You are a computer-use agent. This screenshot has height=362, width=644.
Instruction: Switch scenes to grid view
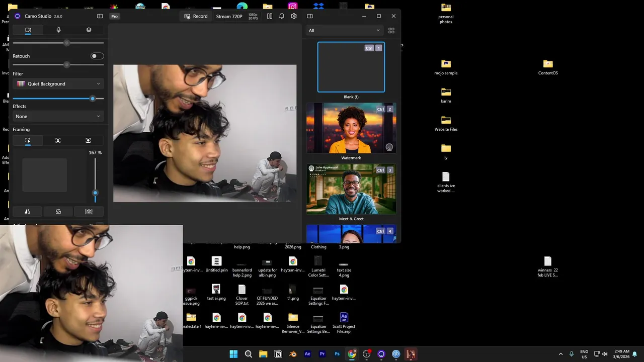pos(391,31)
